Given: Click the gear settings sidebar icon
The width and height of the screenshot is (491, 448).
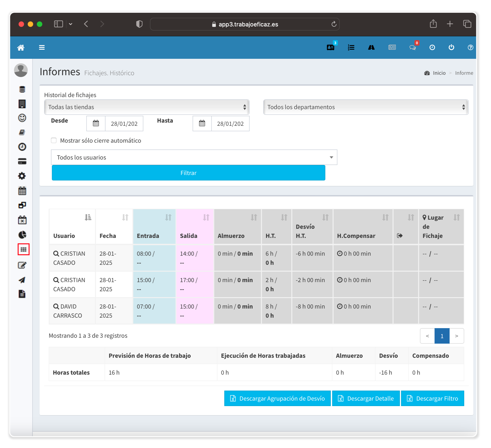Looking at the screenshot, I should coord(22,176).
